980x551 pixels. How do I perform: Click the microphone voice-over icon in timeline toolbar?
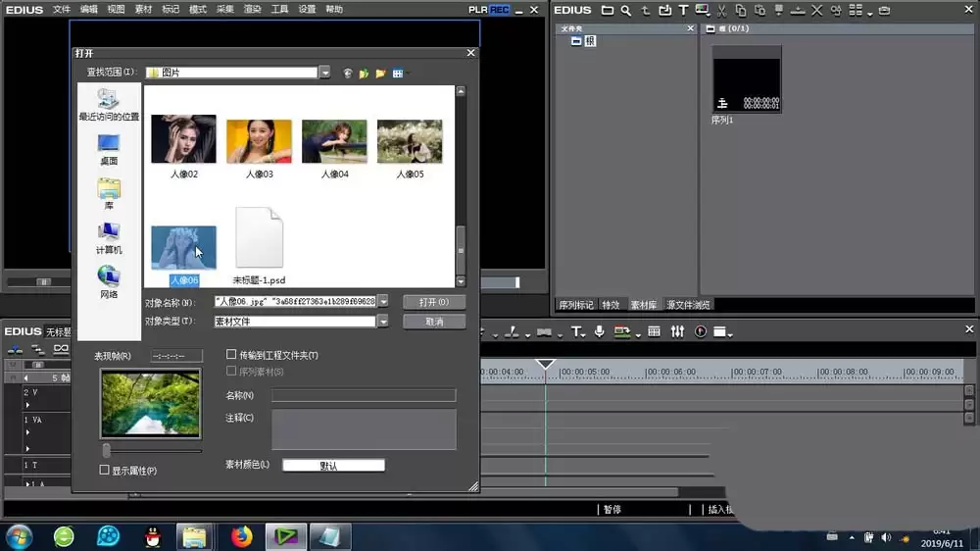pyautogui.click(x=600, y=331)
